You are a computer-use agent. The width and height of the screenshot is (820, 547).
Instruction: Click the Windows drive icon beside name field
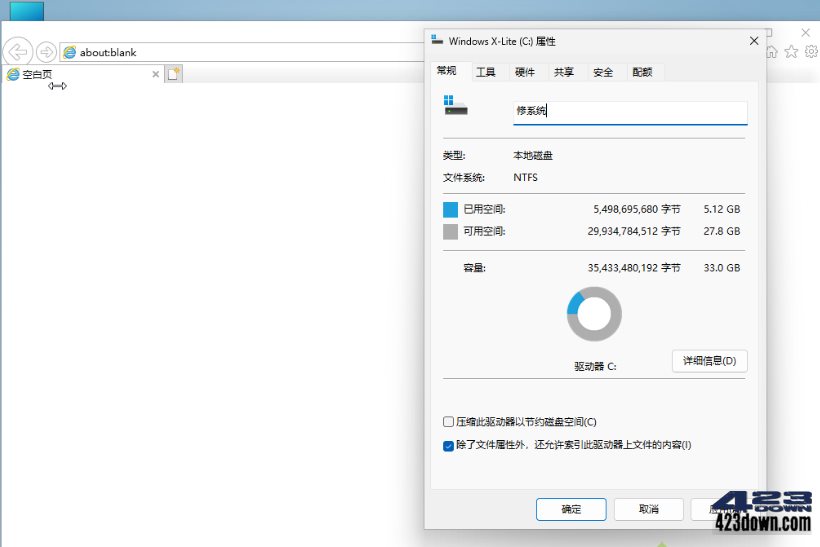[x=455, y=105]
